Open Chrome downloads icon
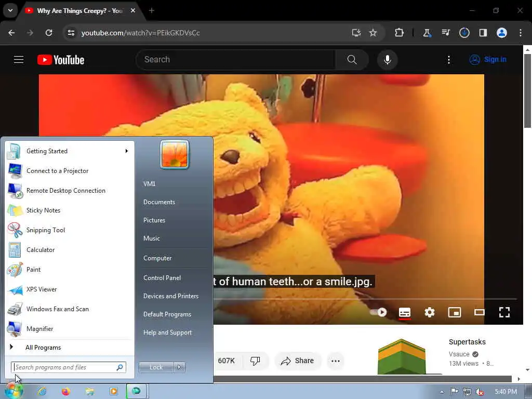 [x=464, y=33]
